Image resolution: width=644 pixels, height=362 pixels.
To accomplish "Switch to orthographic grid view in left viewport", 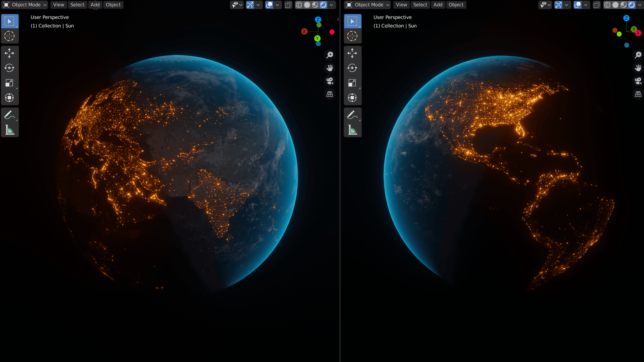I will coord(330,94).
